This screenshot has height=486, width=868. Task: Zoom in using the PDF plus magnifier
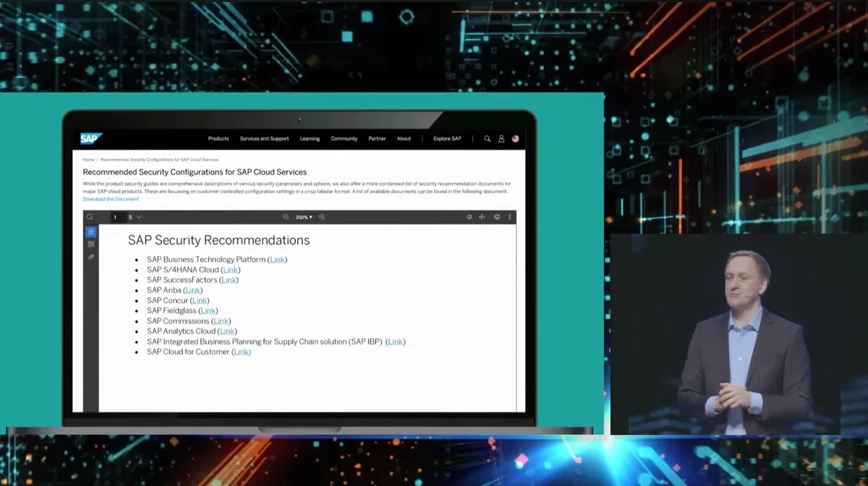coord(322,217)
